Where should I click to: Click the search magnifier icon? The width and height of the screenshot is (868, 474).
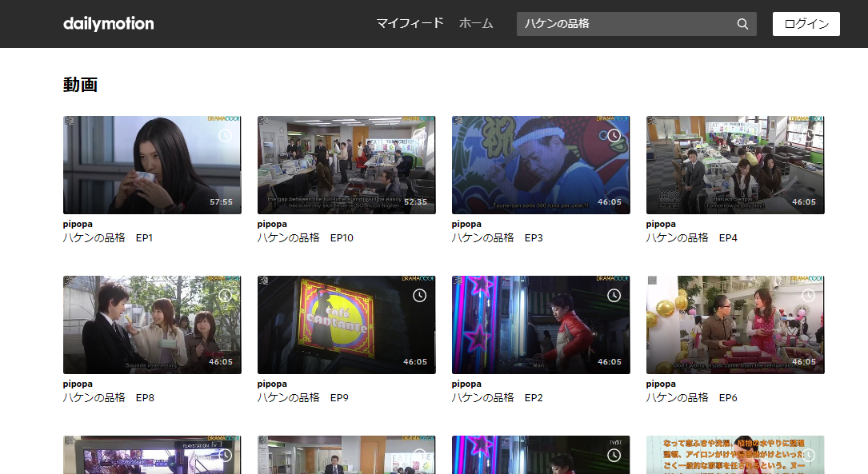[742, 24]
